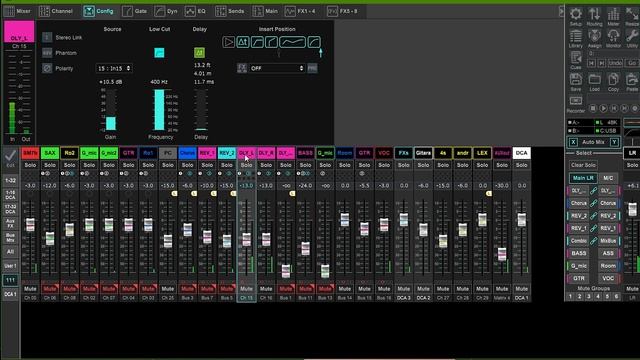Toggle Mute on the PC channel
Screen dimensions: 640x360
168,289
